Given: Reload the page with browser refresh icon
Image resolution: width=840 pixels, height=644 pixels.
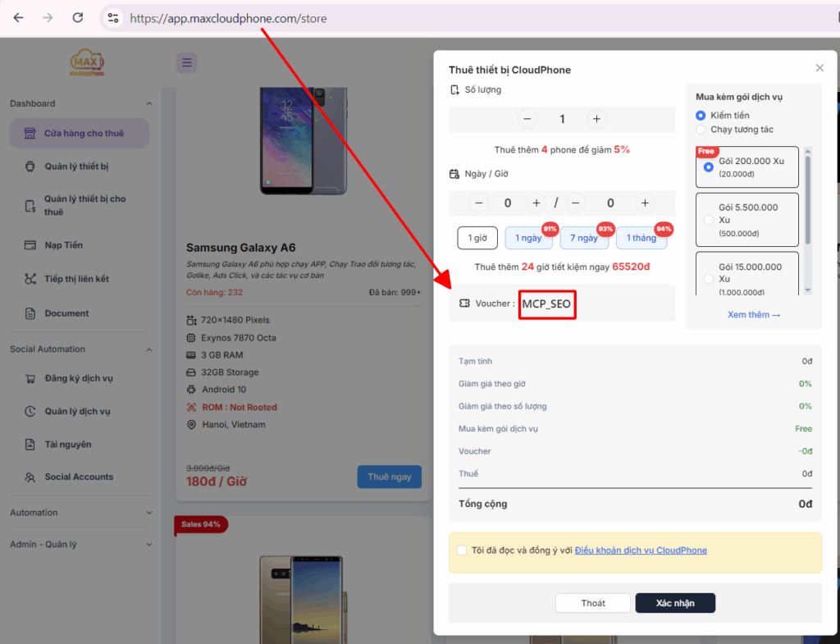Looking at the screenshot, I should (x=77, y=17).
